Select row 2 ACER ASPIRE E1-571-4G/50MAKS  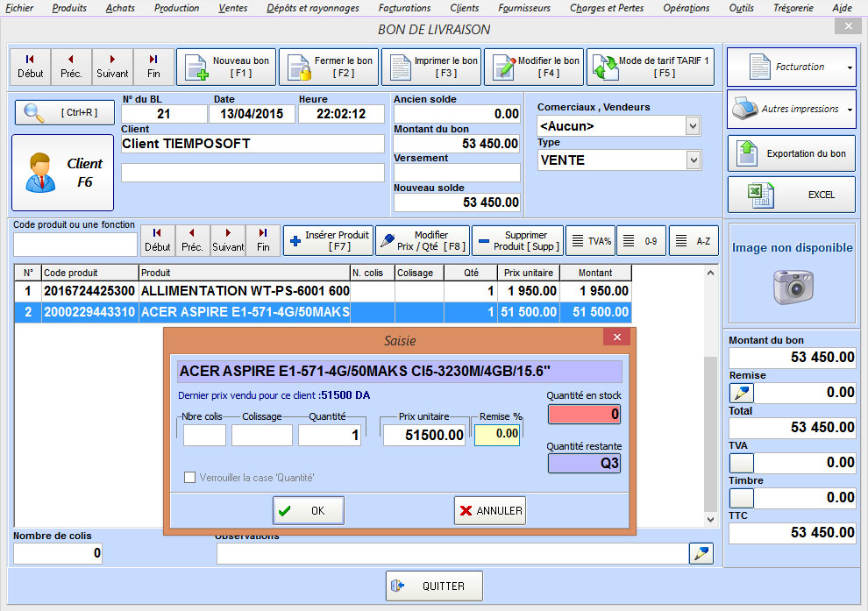coord(323,312)
